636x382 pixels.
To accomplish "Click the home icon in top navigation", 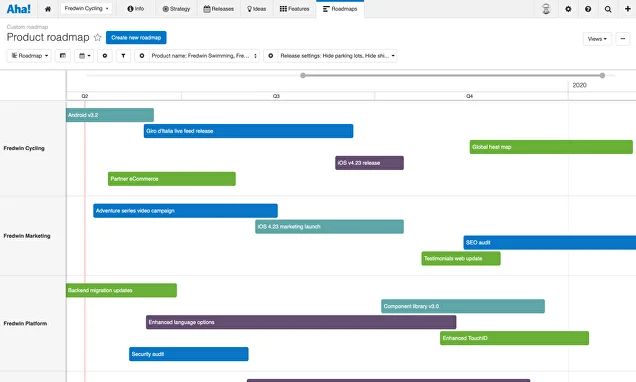I will (x=48, y=9).
